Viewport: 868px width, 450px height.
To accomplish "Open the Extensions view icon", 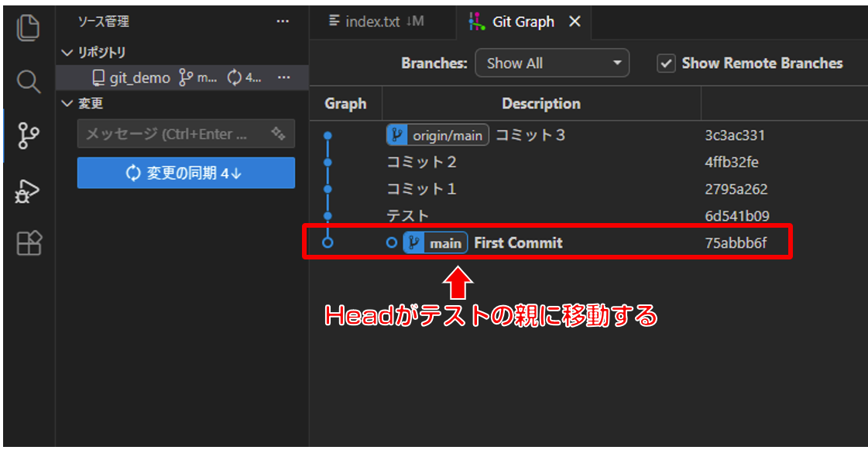I will click(x=28, y=244).
